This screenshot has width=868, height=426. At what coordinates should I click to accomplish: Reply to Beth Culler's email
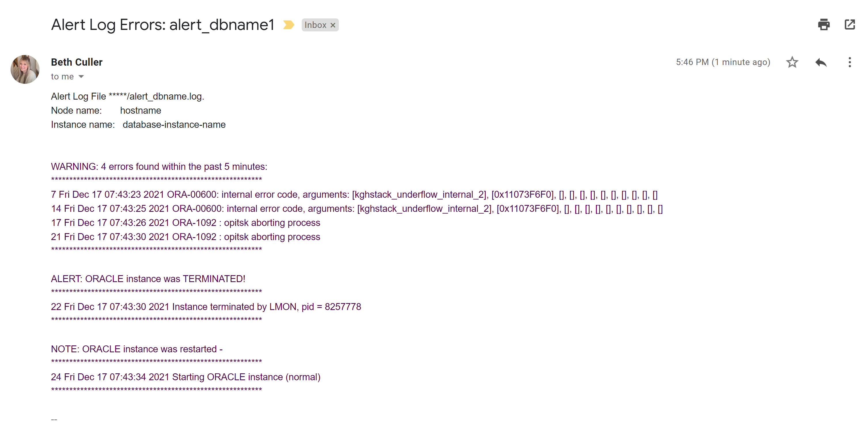pyautogui.click(x=821, y=62)
